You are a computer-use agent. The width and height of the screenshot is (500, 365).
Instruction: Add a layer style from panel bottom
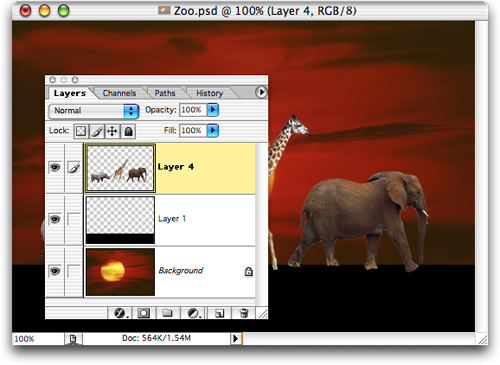(120, 313)
